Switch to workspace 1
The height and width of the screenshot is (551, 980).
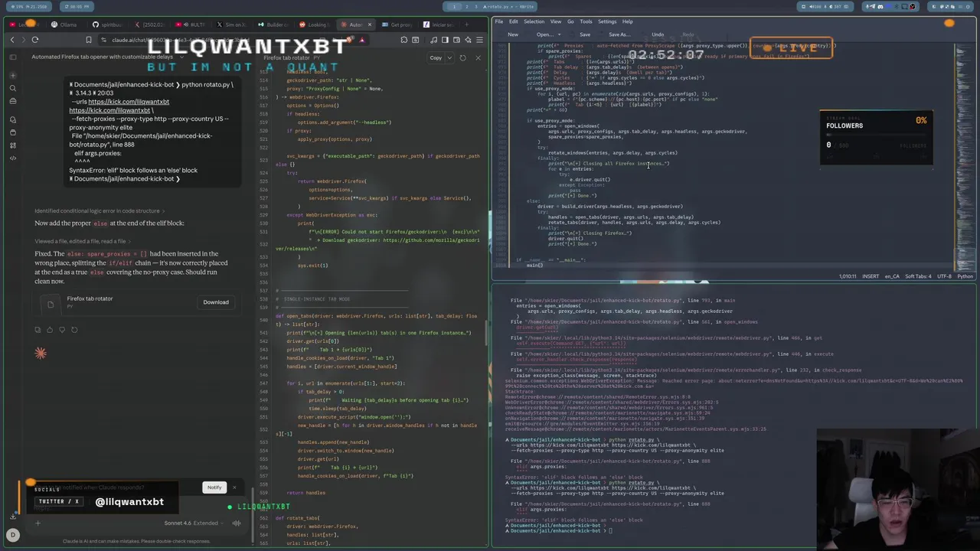pos(455,6)
